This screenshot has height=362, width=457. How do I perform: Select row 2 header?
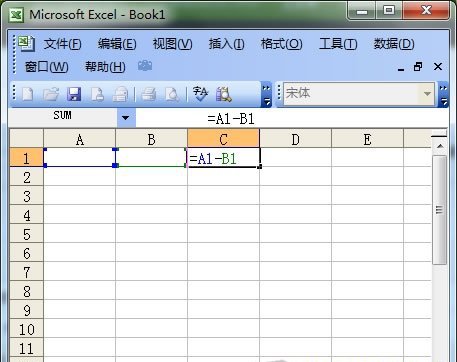[26, 176]
